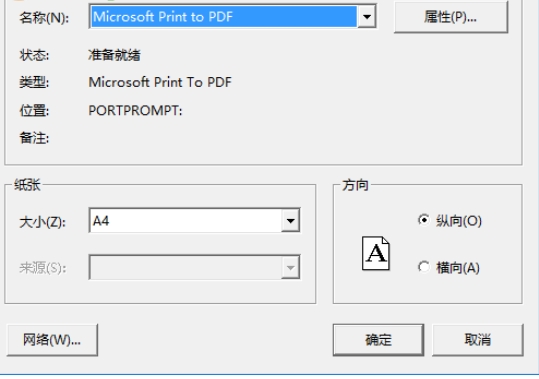Click the 大小(Z): label
This screenshot has width=539, height=379.
point(42,222)
